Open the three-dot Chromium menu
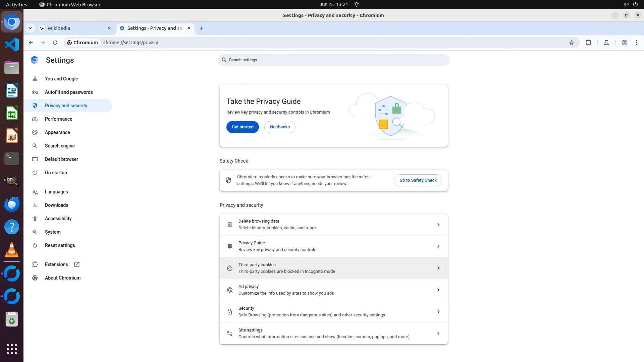Viewport: 644px width, 362px height. point(637,43)
